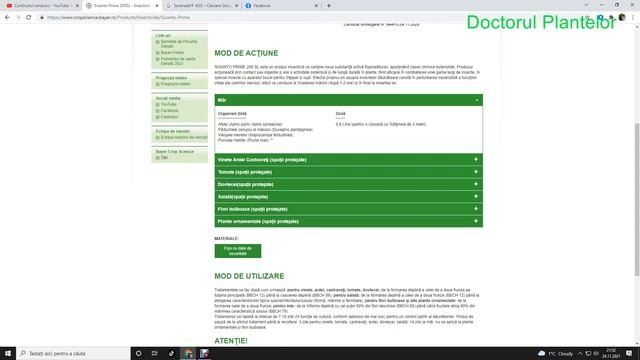
Task: Click the MOD DE ACȚIUNE heading
Action: (x=246, y=53)
